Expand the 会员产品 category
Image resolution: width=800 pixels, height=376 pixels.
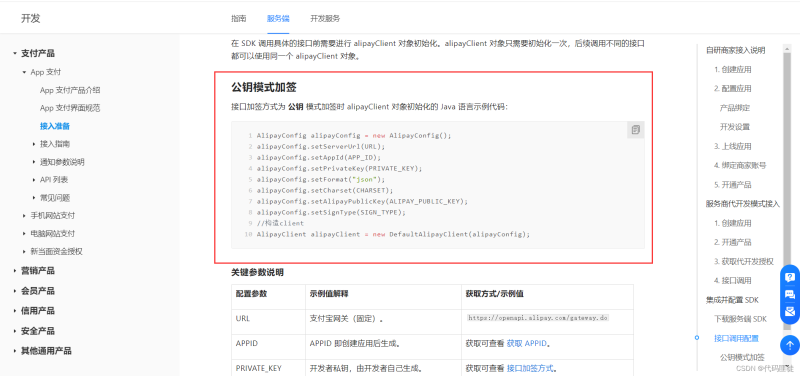coord(15,291)
